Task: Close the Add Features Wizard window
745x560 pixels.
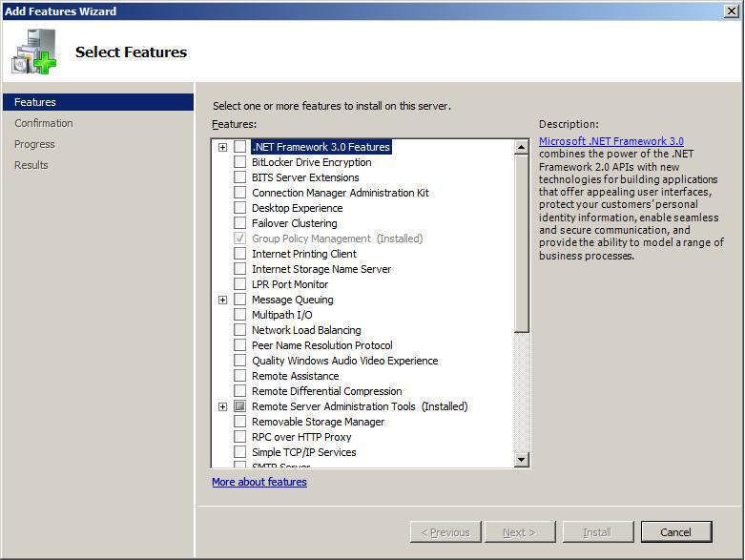Action: (732, 10)
